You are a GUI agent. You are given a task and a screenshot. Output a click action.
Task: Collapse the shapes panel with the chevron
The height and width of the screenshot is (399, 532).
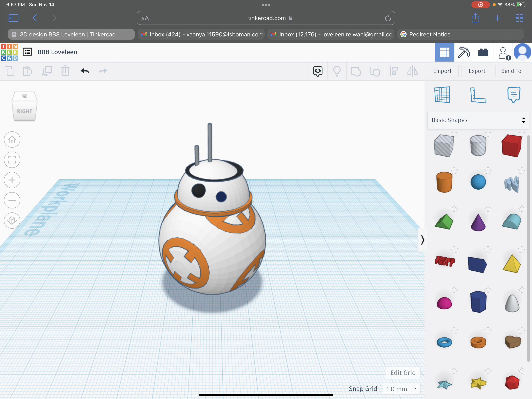point(422,240)
